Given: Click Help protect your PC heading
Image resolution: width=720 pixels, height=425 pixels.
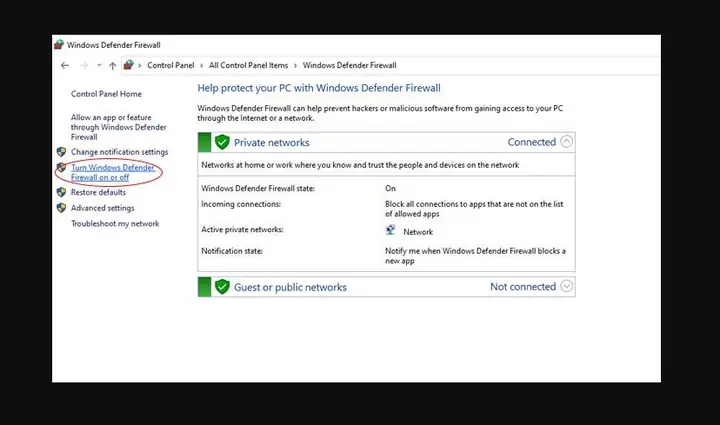Looking at the screenshot, I should point(319,88).
